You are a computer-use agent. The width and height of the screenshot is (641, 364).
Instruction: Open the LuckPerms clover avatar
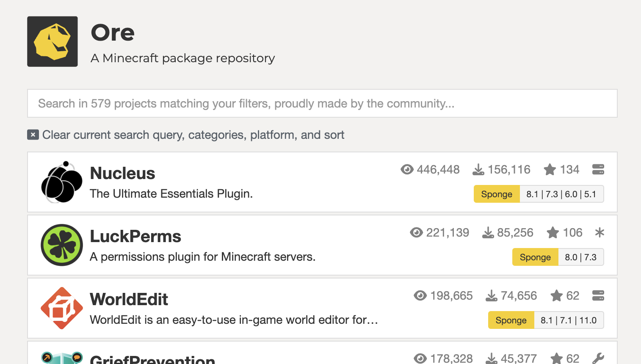[62, 245]
